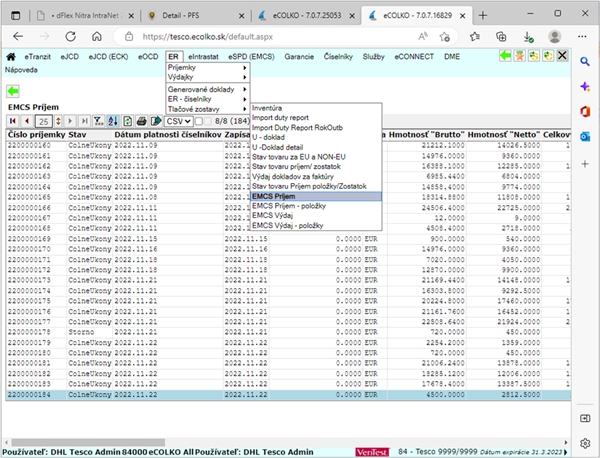The height and width of the screenshot is (458, 600).
Task: Sort by Číslo príjemky column header
Action: point(36,135)
